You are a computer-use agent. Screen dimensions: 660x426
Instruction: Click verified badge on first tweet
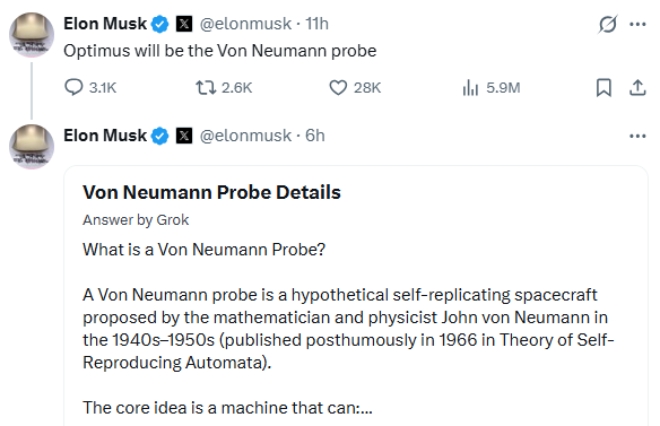(x=157, y=23)
